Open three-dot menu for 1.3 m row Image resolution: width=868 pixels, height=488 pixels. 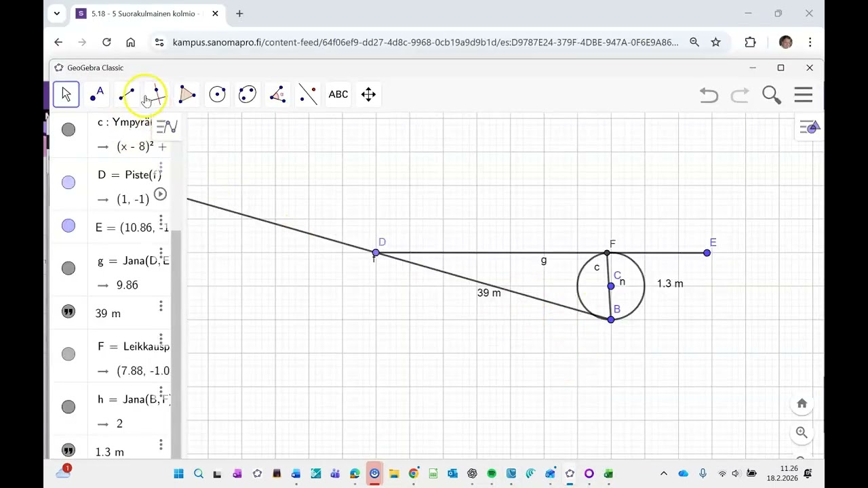[x=161, y=445]
